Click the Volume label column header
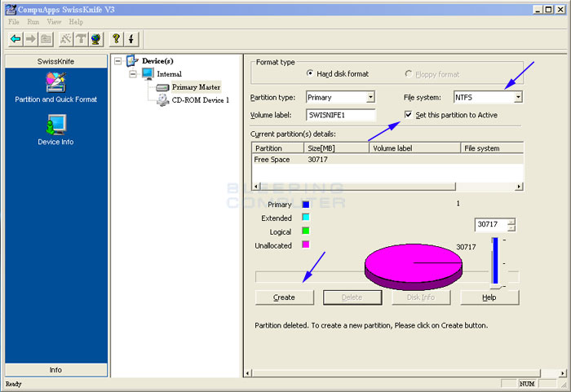The width and height of the screenshot is (571, 392). (415, 148)
